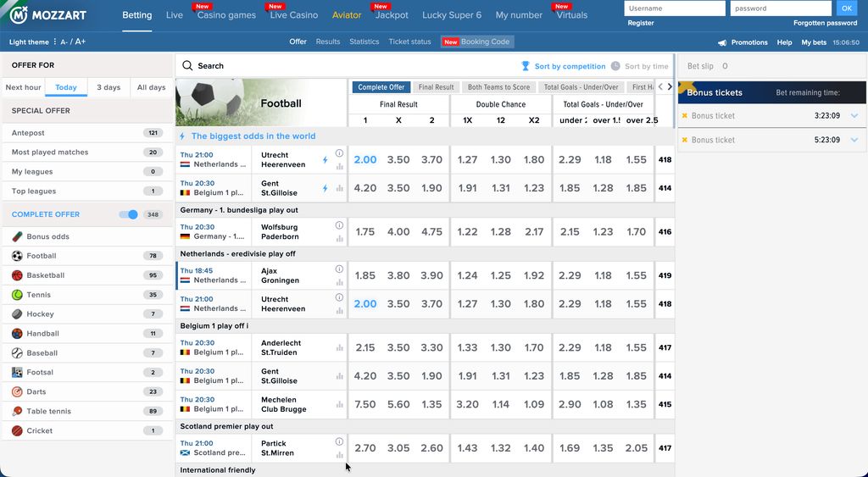Toggle the Complete Offer switch
This screenshot has width=868, height=477.
click(129, 214)
